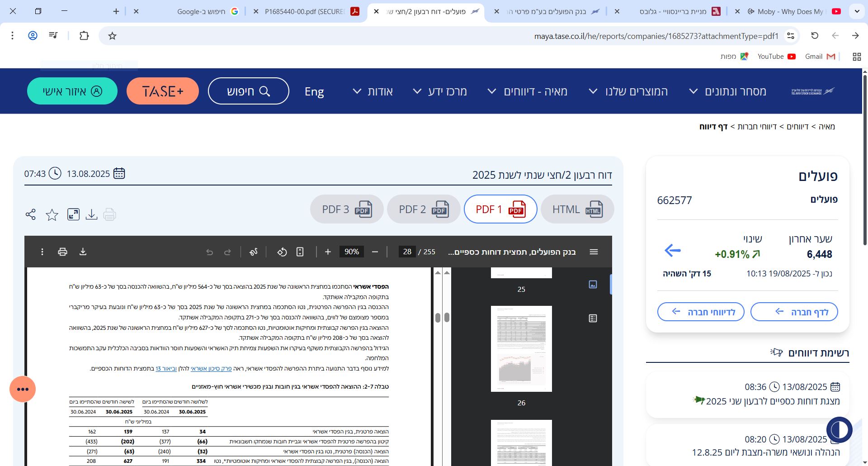The width and height of the screenshot is (868, 466).
Task: Open TASE+ from the header
Action: [163, 91]
